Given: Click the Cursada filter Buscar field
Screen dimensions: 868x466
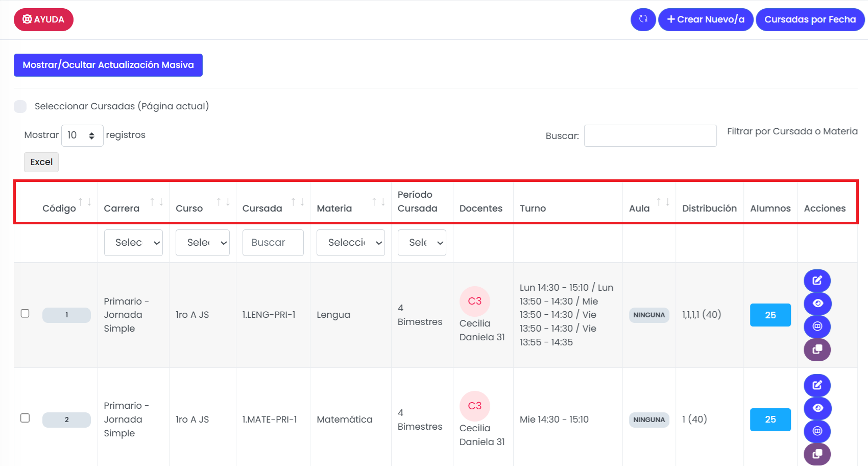Looking at the screenshot, I should point(273,242).
